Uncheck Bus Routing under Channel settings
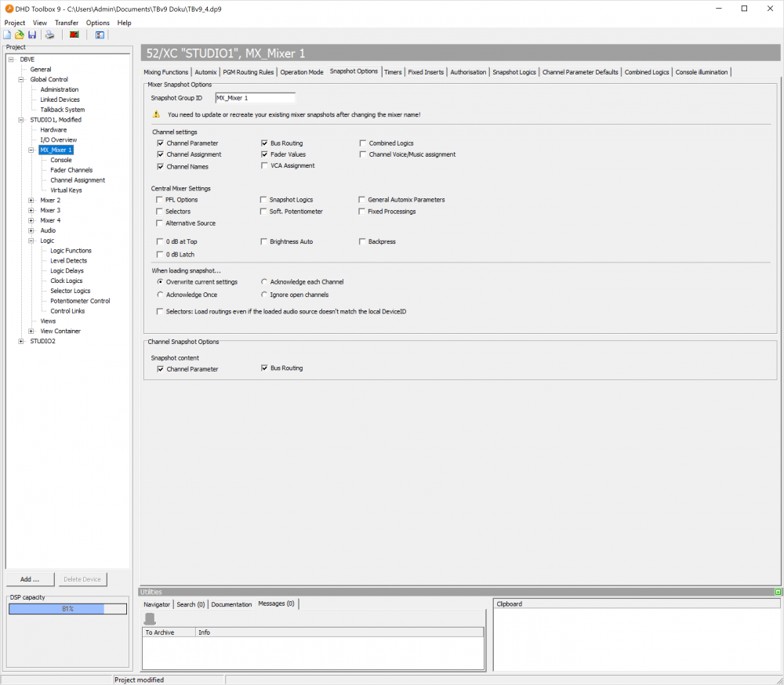Image resolution: width=784 pixels, height=685 pixels. 265,143
